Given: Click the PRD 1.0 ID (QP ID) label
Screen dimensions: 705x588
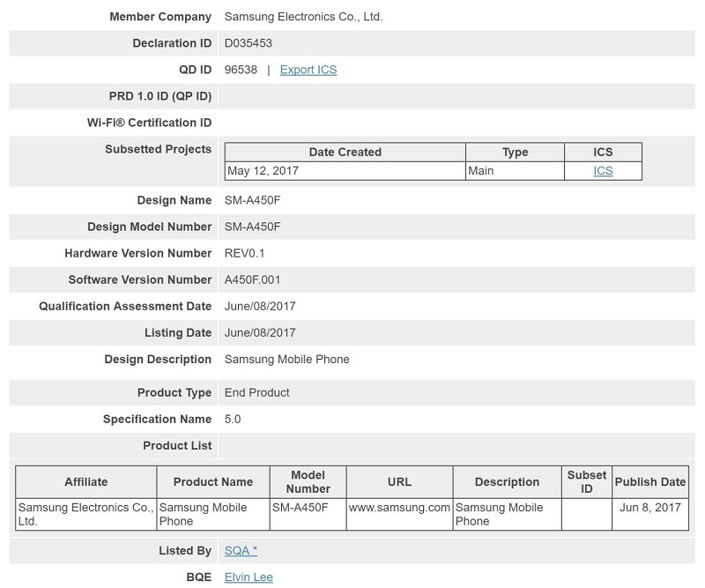Looking at the screenshot, I should (x=160, y=96).
